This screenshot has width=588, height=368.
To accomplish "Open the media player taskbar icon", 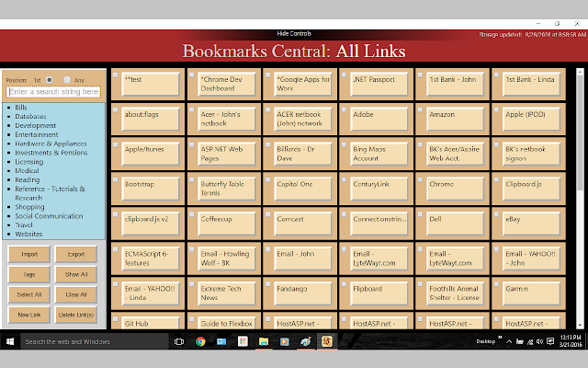I will click(285, 341).
